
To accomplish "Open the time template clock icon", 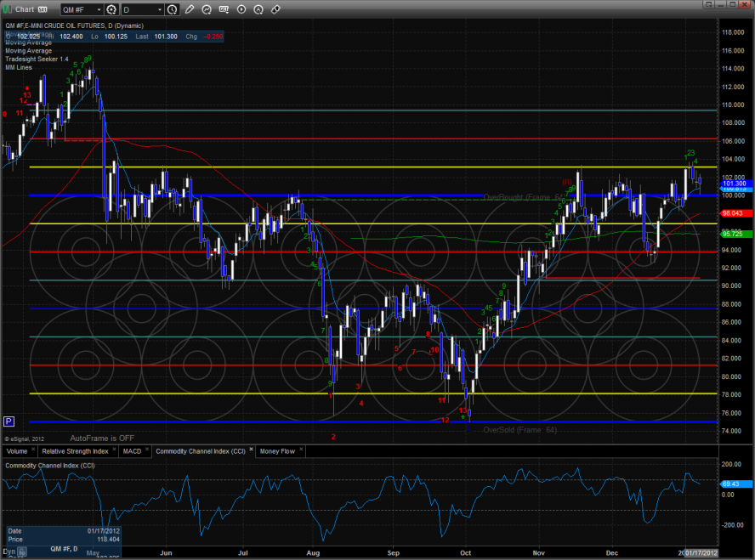I will (x=172, y=9).
